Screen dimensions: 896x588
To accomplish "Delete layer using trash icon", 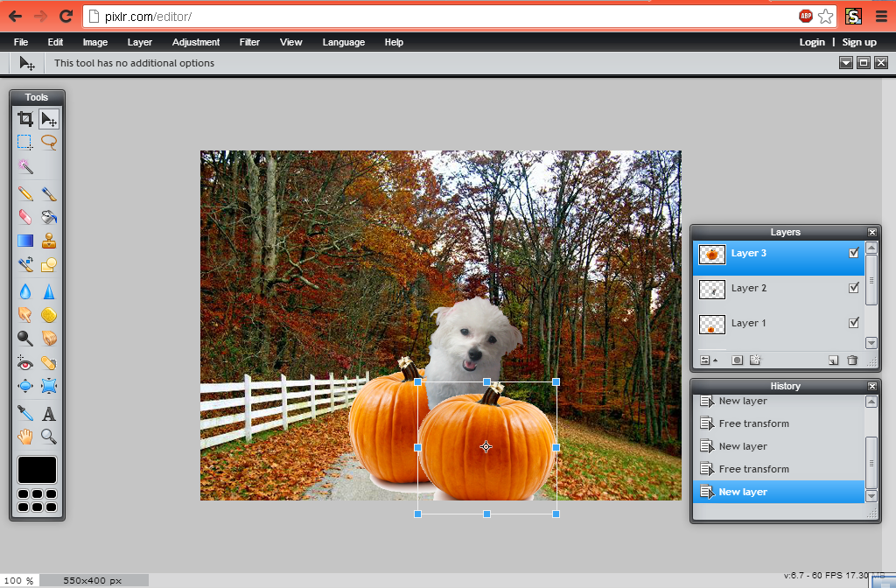I will coord(852,360).
